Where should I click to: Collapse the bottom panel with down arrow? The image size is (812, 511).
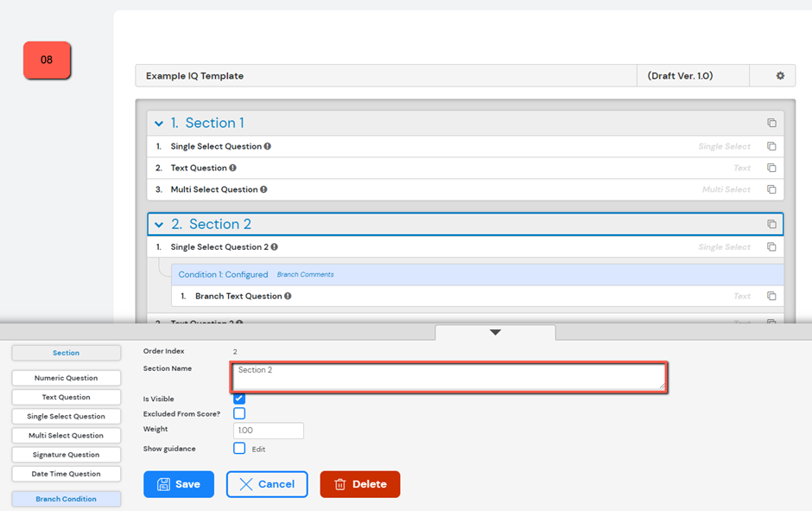click(495, 332)
